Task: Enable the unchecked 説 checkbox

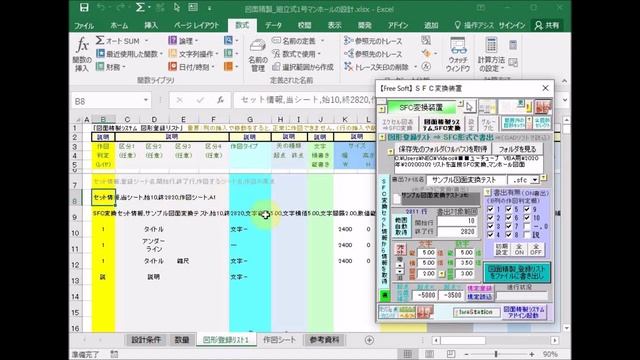Action: [527, 235]
